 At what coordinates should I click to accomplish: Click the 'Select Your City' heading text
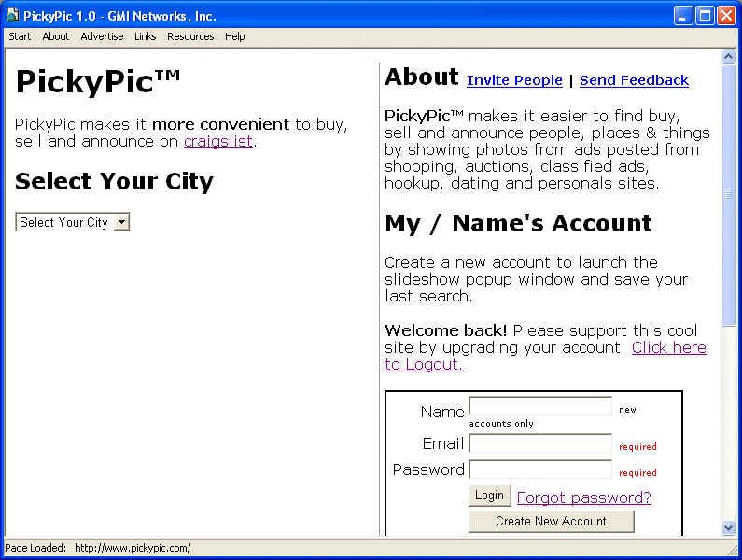pyautogui.click(x=114, y=182)
